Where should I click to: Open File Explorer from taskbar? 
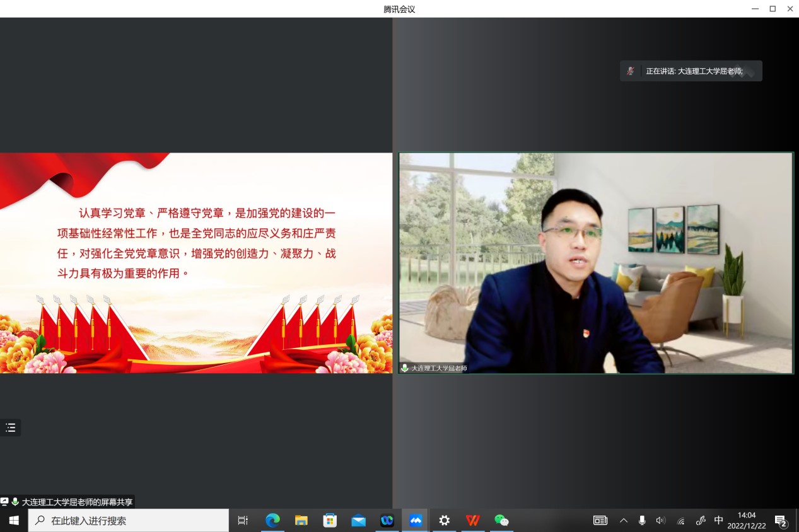click(301, 521)
